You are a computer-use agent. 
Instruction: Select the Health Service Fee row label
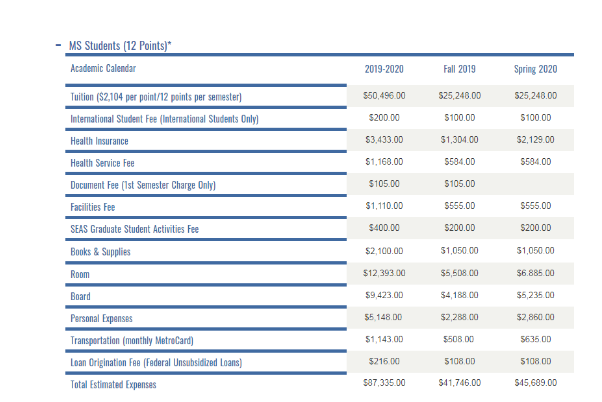click(x=102, y=163)
